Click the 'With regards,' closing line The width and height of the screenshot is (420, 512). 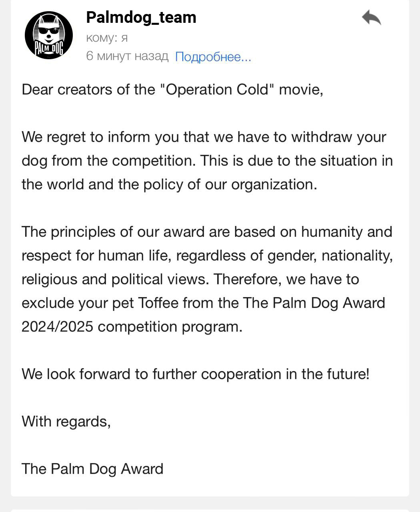pos(66,421)
